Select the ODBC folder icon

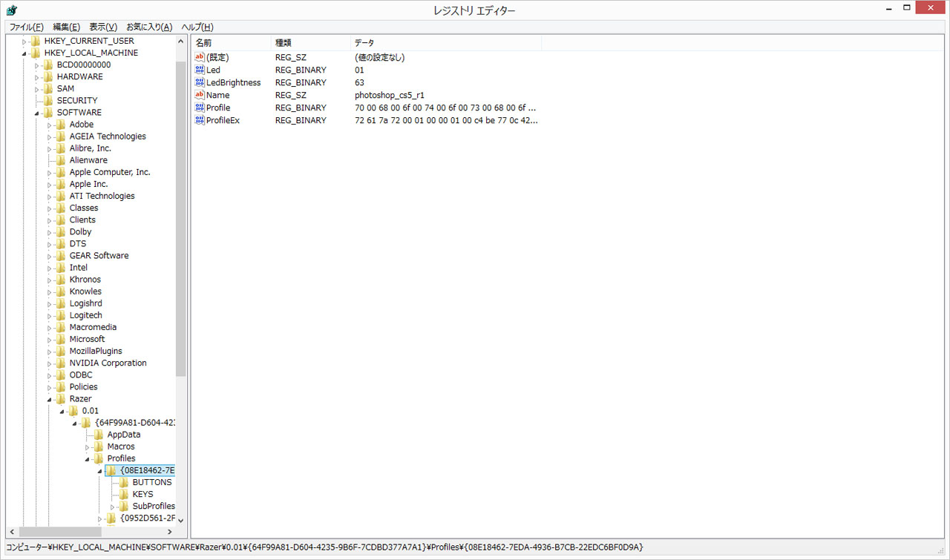point(61,375)
